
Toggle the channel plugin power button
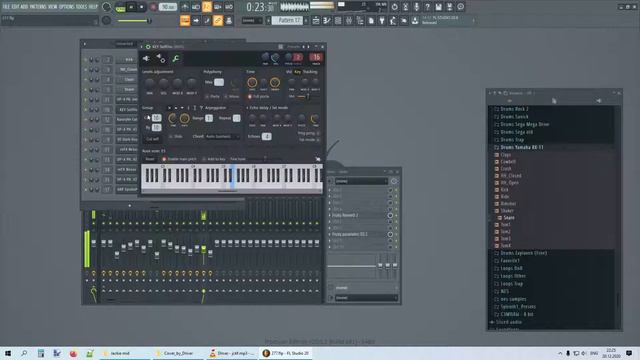pos(148,47)
